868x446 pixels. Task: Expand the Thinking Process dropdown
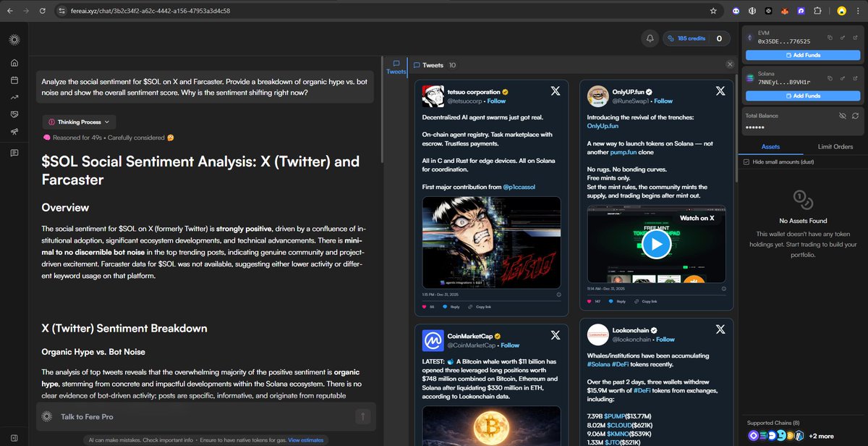pos(79,122)
